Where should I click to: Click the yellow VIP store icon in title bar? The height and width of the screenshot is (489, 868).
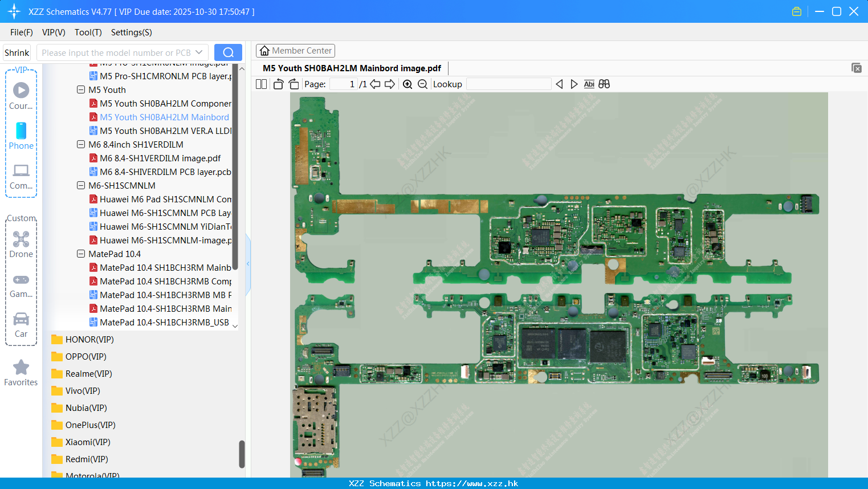797,11
